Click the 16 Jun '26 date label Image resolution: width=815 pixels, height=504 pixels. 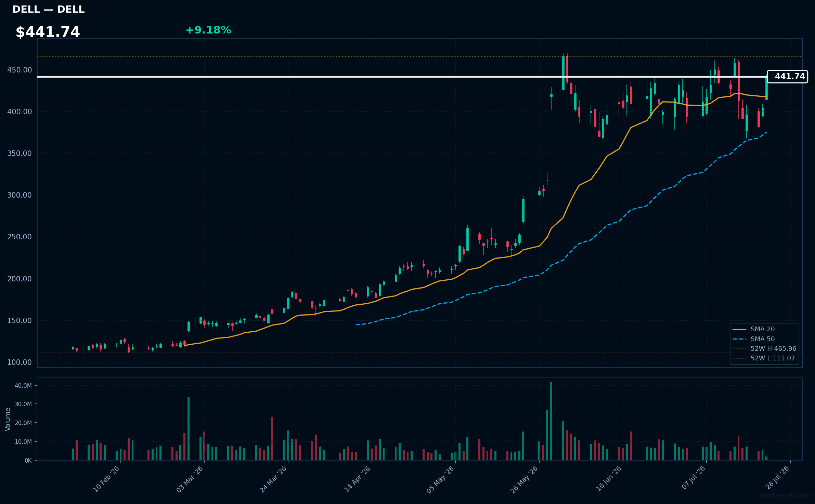609,479
